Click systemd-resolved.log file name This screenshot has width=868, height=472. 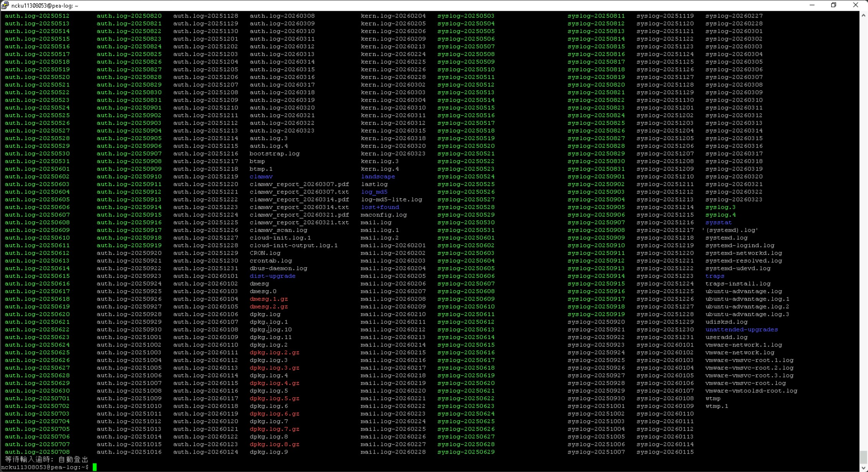(x=744, y=260)
